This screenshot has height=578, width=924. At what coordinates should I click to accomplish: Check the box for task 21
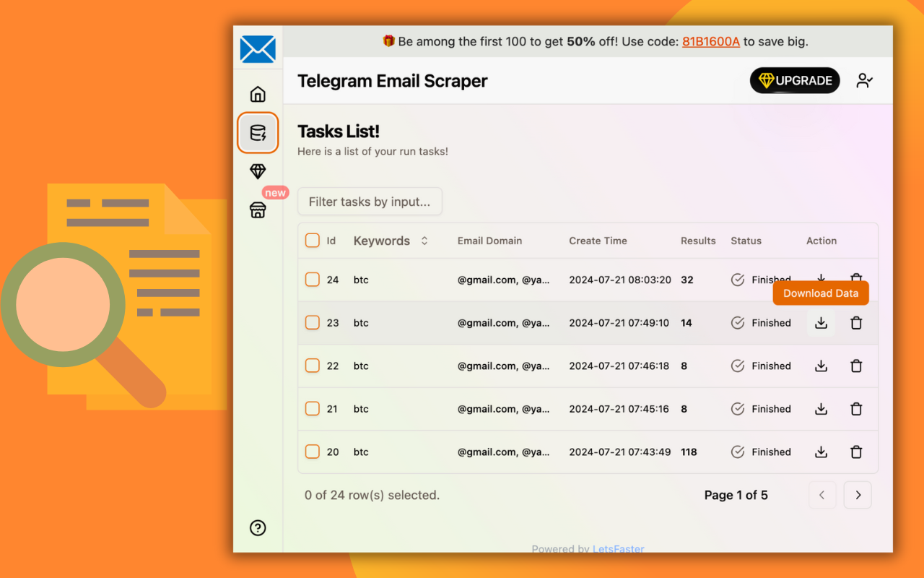(x=312, y=409)
